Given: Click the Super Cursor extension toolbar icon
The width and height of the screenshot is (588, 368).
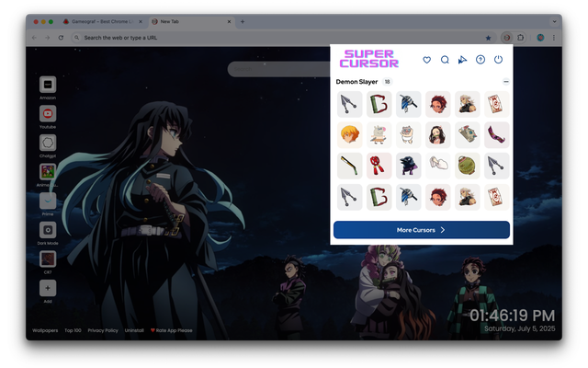Looking at the screenshot, I should point(507,38).
